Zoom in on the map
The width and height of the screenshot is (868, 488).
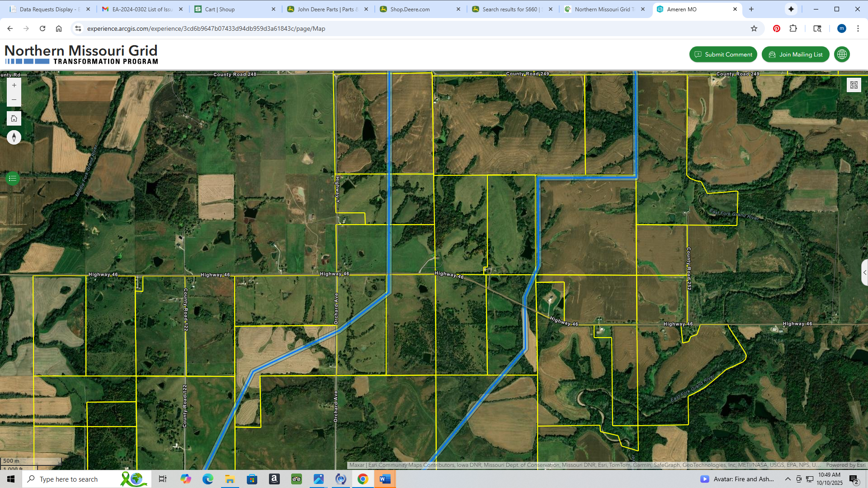click(14, 85)
